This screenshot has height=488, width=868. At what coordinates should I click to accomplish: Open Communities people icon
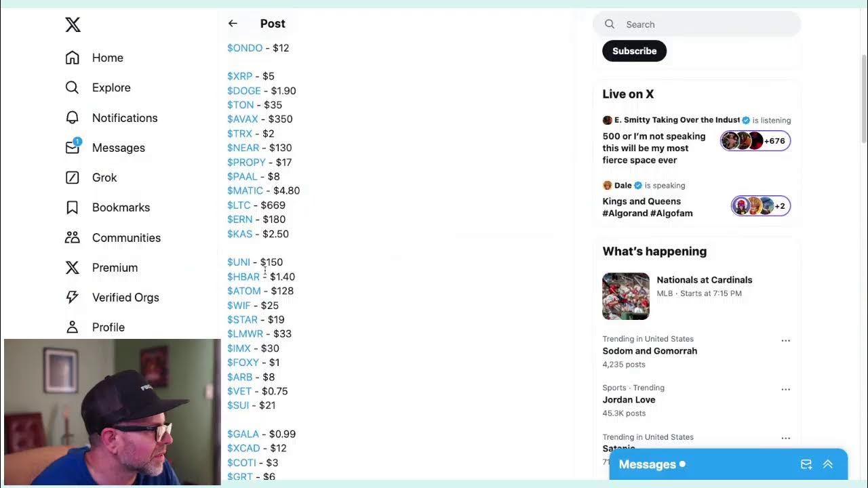(73, 237)
